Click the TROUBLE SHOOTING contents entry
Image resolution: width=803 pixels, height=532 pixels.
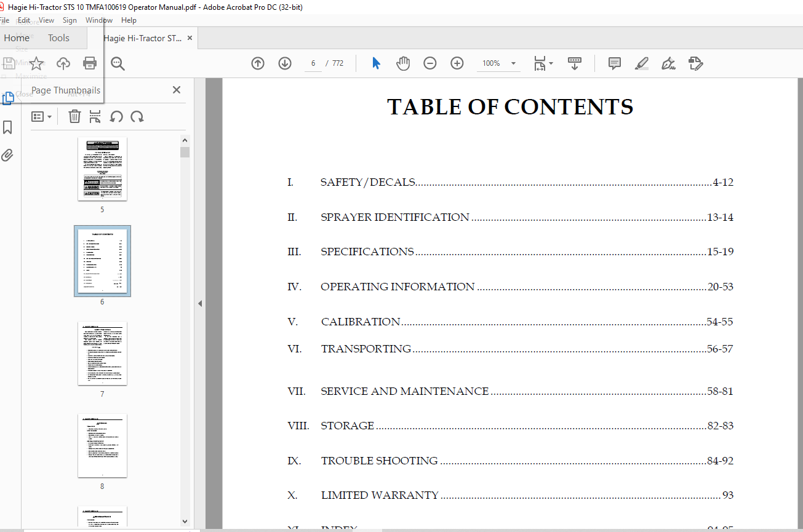pos(510,461)
